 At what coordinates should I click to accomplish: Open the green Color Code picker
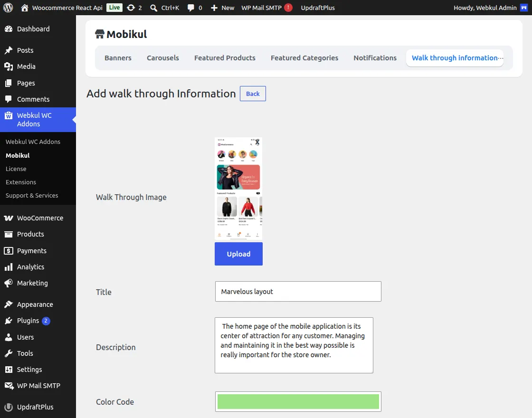click(x=298, y=402)
